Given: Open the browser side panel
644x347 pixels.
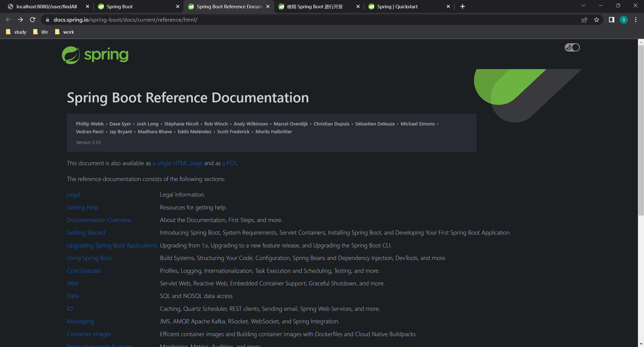Looking at the screenshot, I should [612, 20].
